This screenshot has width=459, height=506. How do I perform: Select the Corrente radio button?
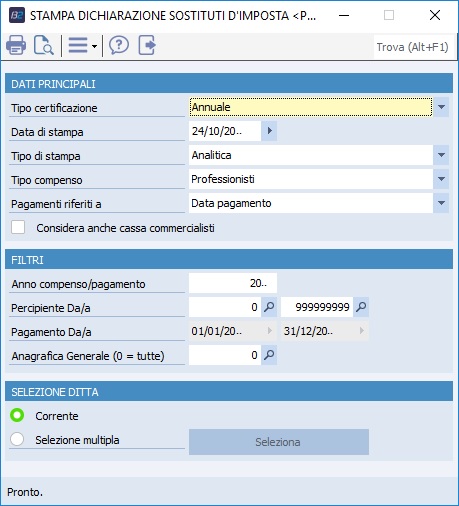17,415
